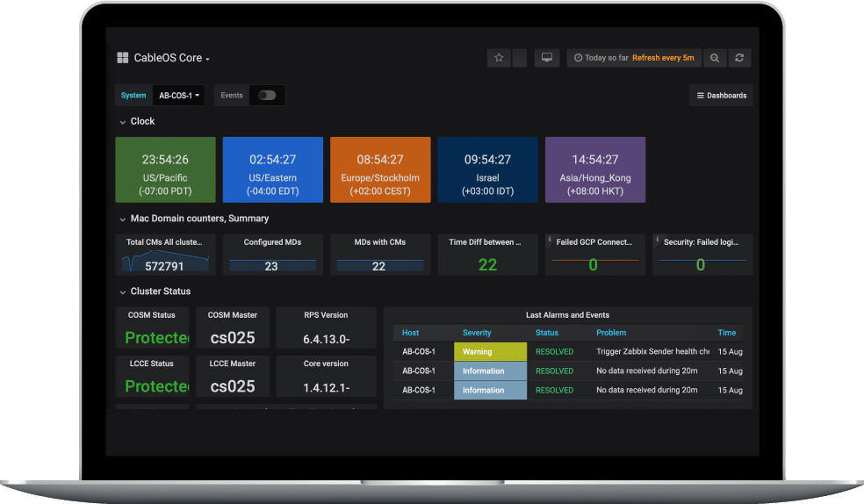Toggle the Events switch

(x=267, y=96)
